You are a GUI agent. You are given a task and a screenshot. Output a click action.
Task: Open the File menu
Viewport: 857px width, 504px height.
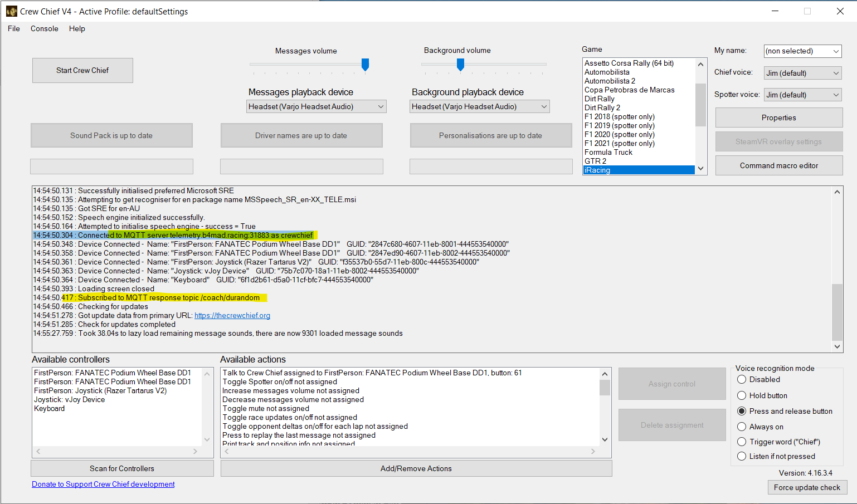pos(14,28)
